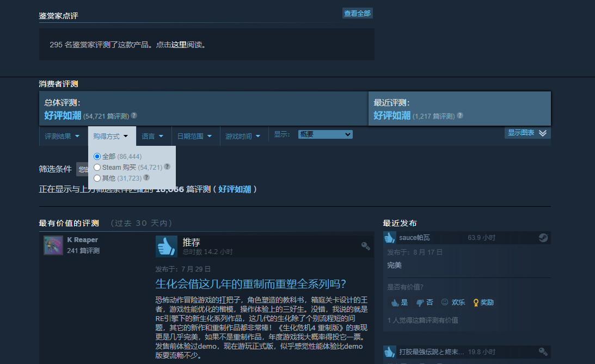Image resolution: width=595 pixels, height=364 pixels.
Task: Vote 否 on sauce帕瓦's review
Action: coord(425,303)
